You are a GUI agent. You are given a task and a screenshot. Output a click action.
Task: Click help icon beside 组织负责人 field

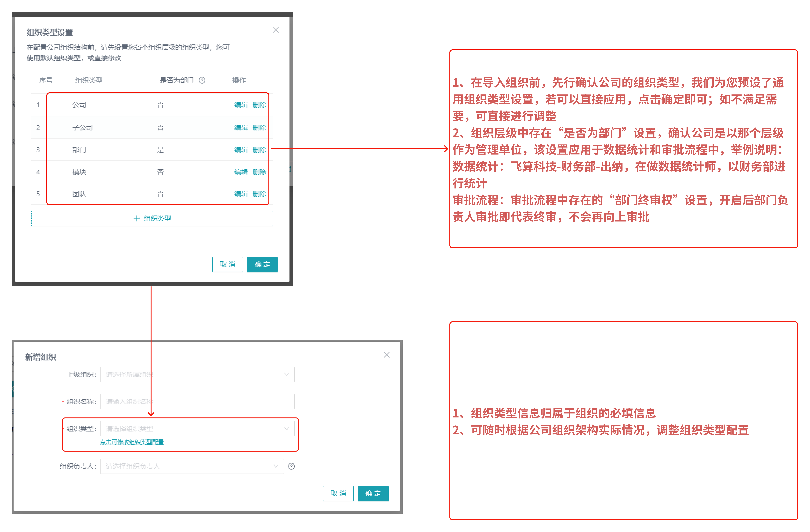[291, 466]
